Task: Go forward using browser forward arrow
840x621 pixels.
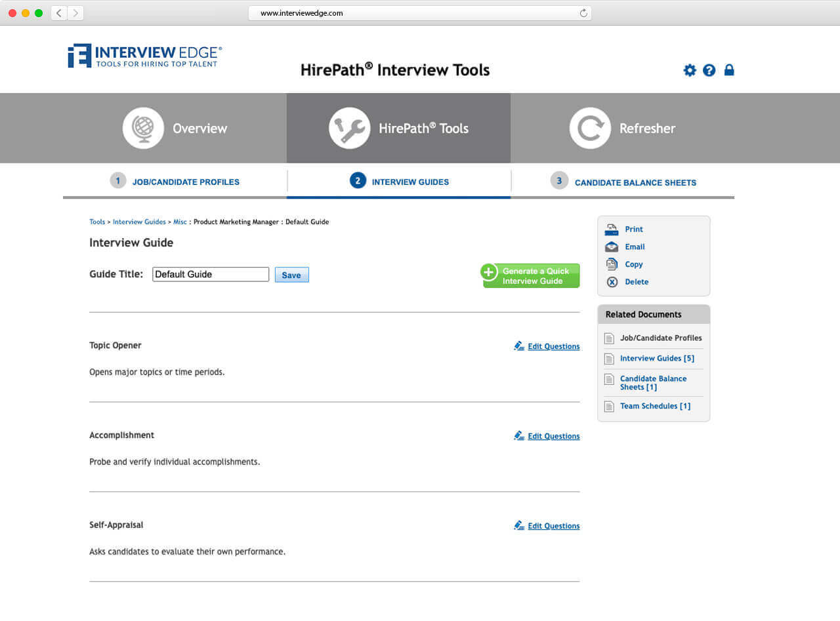Action: point(75,13)
